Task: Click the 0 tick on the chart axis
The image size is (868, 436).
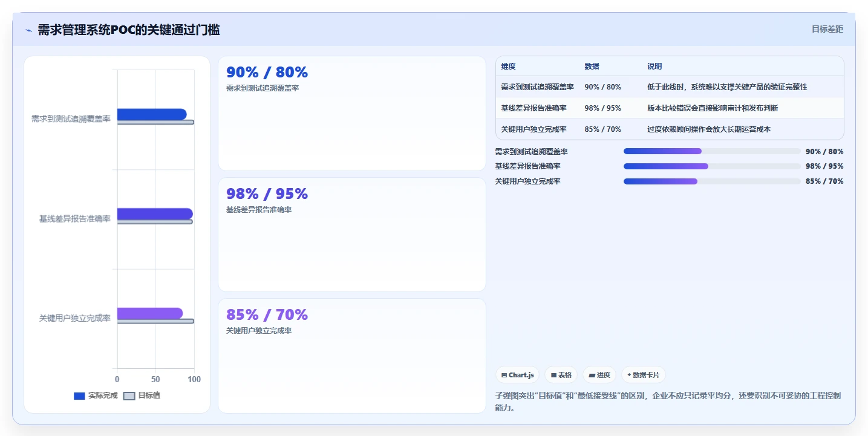Action: (x=117, y=379)
